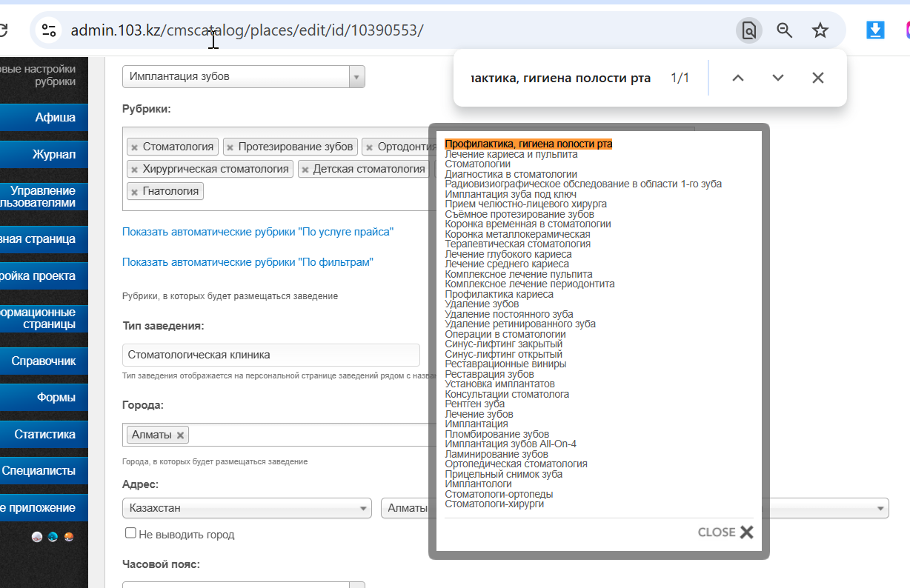The width and height of the screenshot is (910, 588).
Task: Remove the Протезирование зубов rubric tag
Action: (230, 147)
